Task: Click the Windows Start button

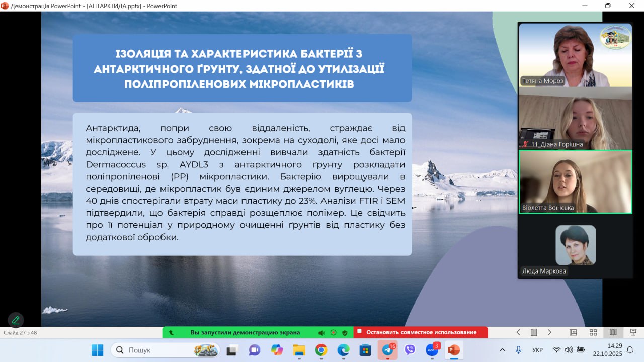Action: [x=97, y=350]
